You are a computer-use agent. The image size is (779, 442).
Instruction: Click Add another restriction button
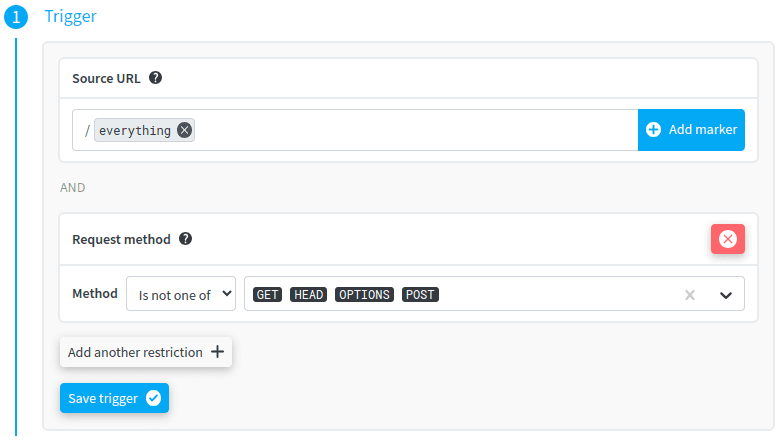146,352
